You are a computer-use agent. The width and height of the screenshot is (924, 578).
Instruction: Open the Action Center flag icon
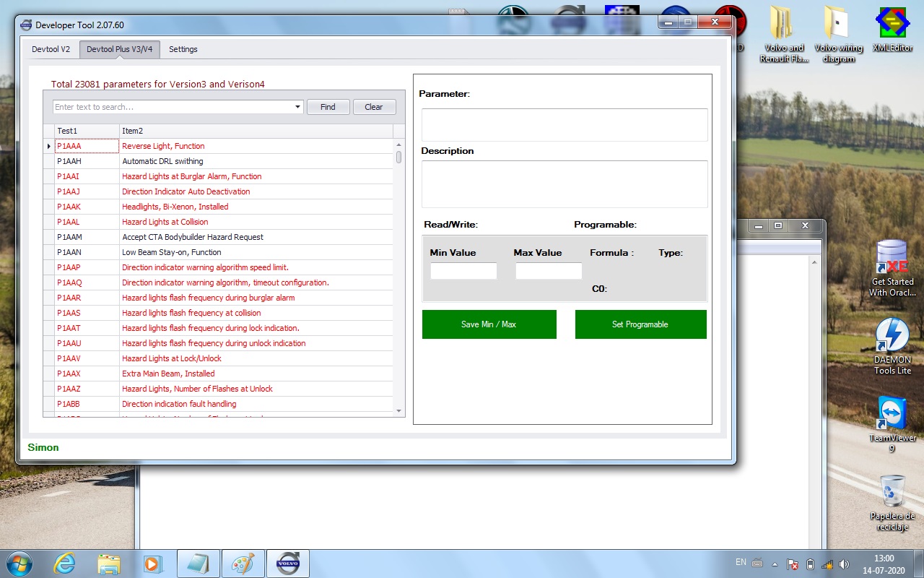[x=793, y=564]
